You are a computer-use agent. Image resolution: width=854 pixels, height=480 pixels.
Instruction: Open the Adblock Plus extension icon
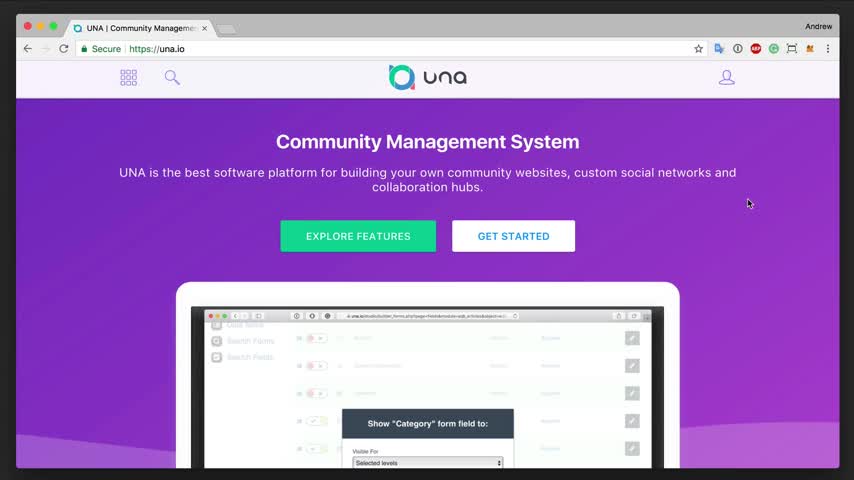[756, 49]
